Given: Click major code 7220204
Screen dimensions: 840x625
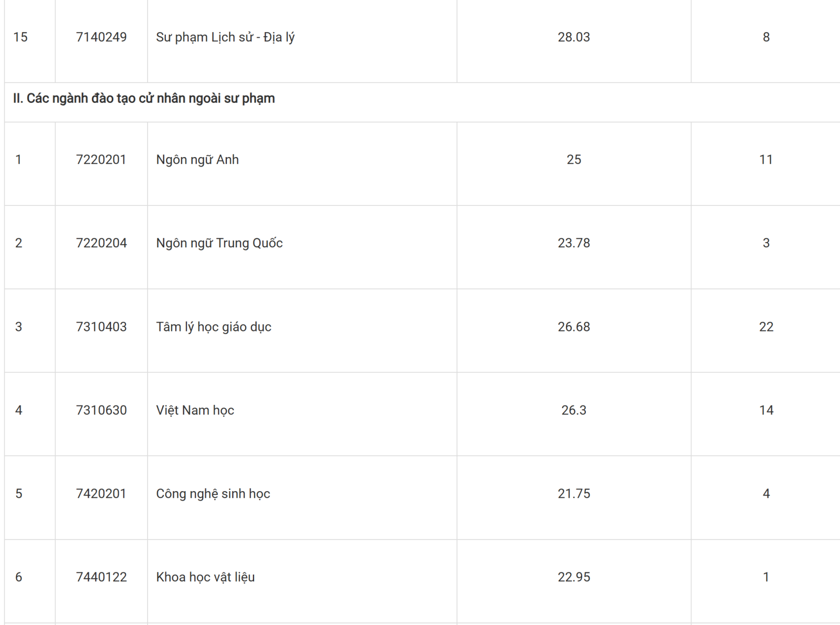Looking at the screenshot, I should (101, 243).
